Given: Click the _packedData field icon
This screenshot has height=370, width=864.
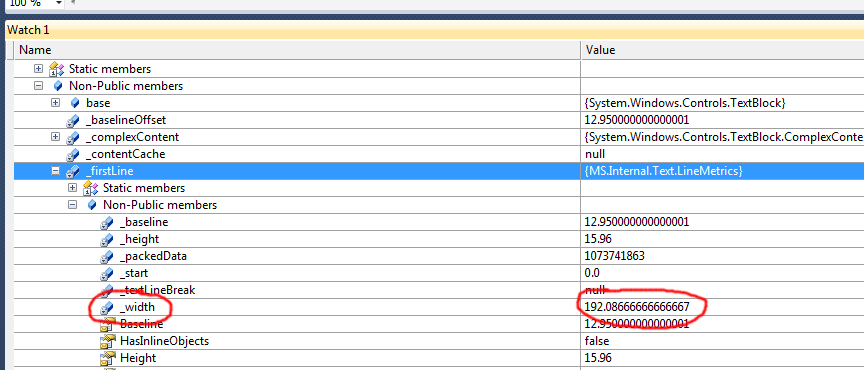Looking at the screenshot, I should click(107, 256).
